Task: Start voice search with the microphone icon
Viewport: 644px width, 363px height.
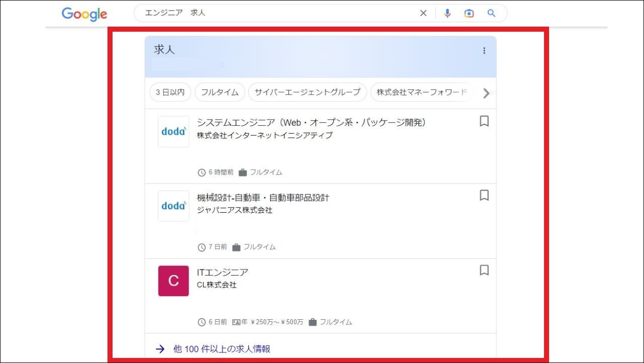Action: 448,14
